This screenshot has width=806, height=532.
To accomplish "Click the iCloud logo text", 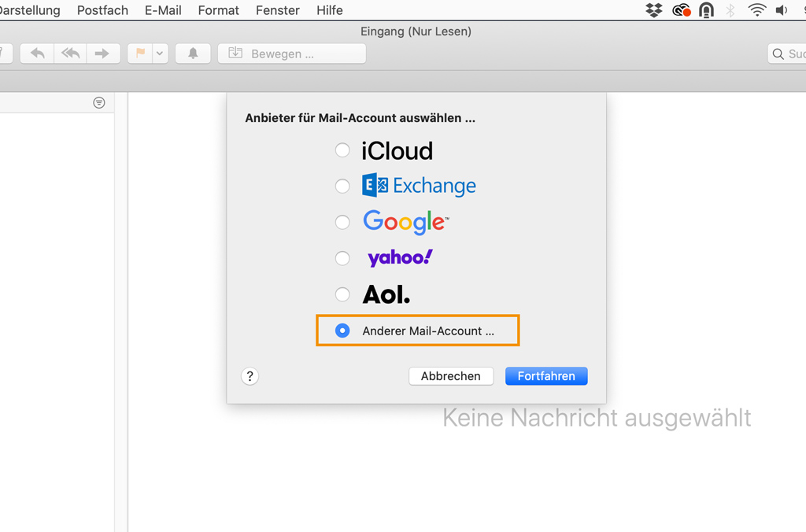I will click(397, 150).
